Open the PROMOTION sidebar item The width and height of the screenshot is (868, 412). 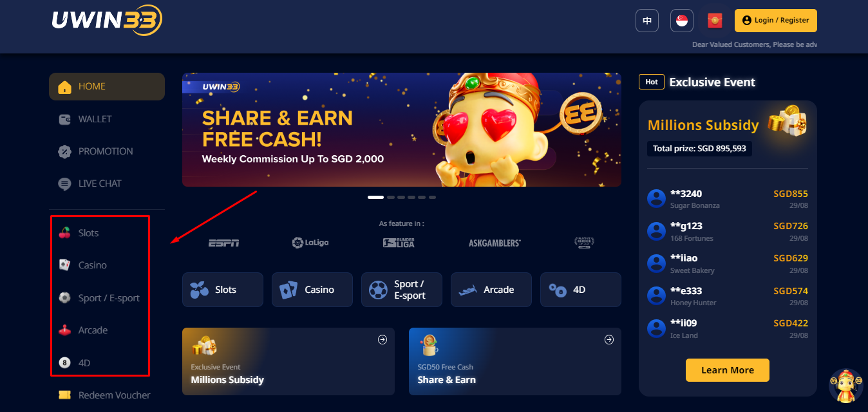[107, 151]
